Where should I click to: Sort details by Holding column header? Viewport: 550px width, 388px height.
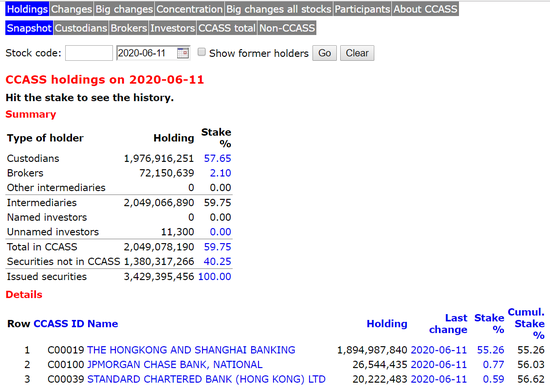[387, 324]
